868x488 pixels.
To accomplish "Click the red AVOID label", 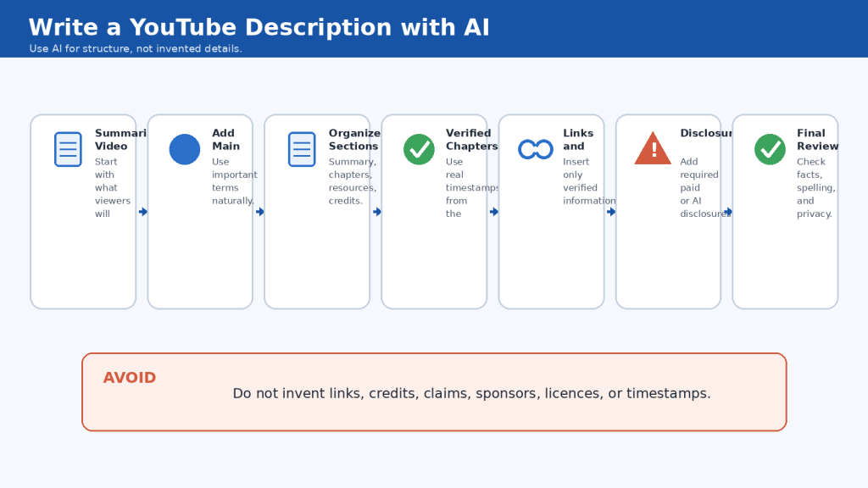I will (130, 377).
